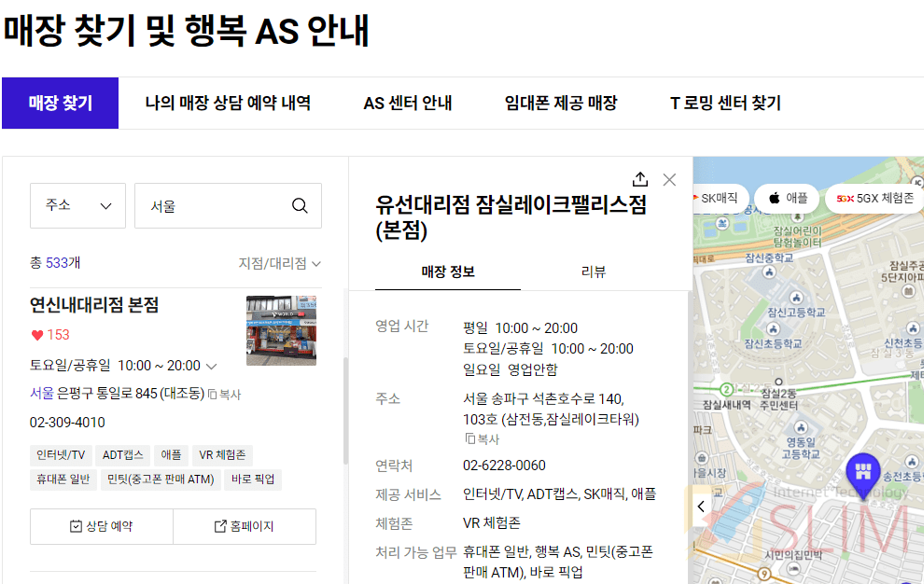Viewport: 924px width, 584px height.
Task: Open AS 센터 안내 tab
Action: pyautogui.click(x=408, y=104)
